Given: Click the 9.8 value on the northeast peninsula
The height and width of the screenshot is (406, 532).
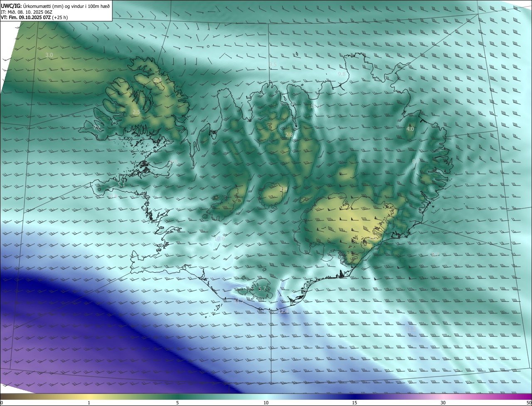Looking at the screenshot, I should (x=342, y=74).
